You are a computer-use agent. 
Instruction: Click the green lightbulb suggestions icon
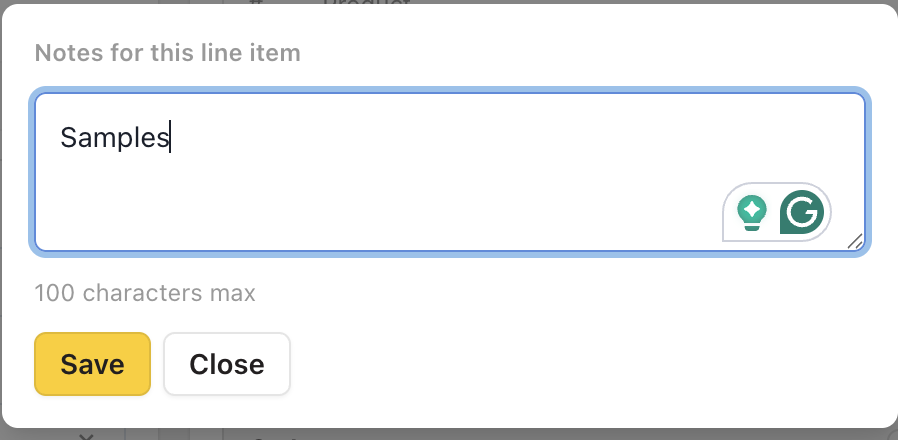(752, 212)
